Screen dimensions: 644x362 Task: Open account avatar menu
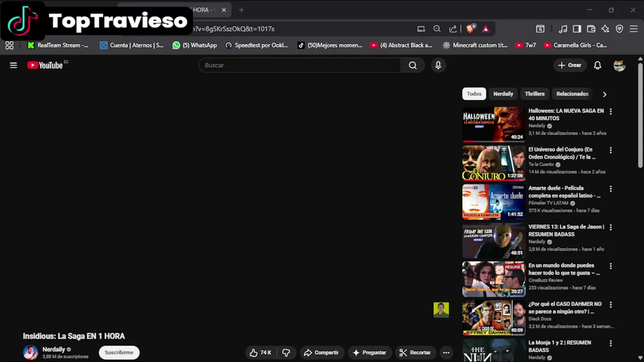[x=619, y=65]
